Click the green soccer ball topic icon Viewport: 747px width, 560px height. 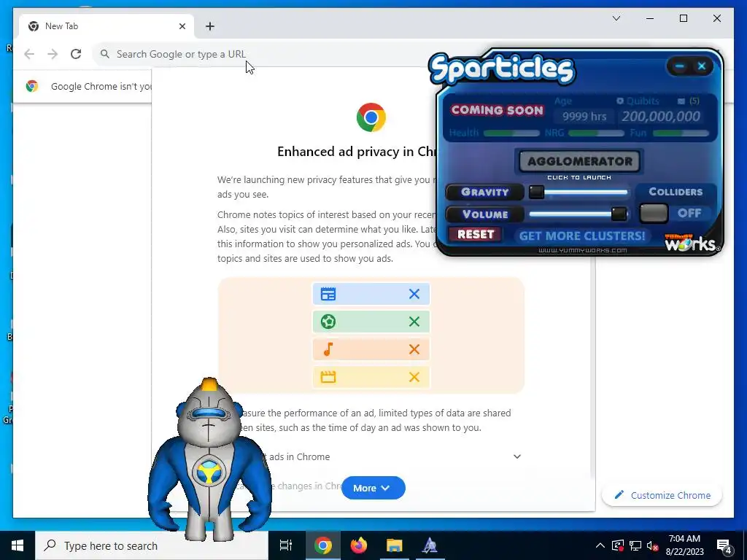click(x=328, y=322)
